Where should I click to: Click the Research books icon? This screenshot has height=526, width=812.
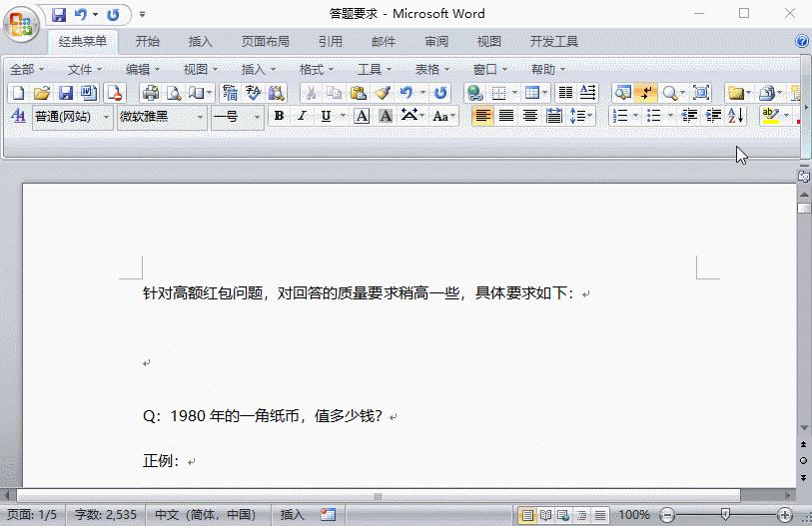coord(277,93)
